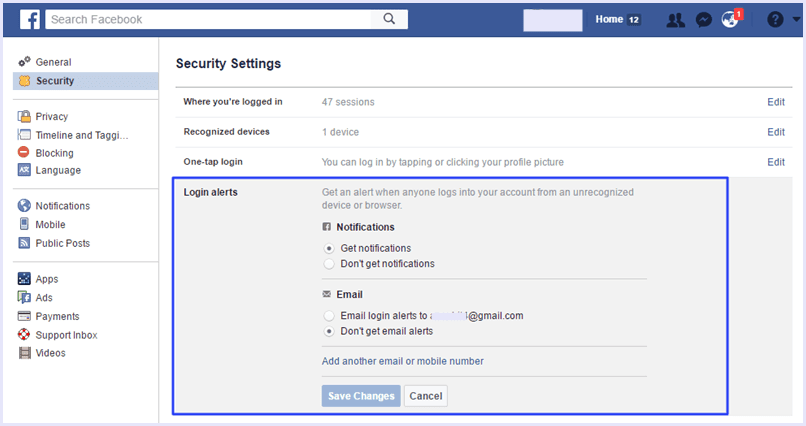This screenshot has width=806, height=426.
Task: Click the Facebook logo icon
Action: point(30,20)
